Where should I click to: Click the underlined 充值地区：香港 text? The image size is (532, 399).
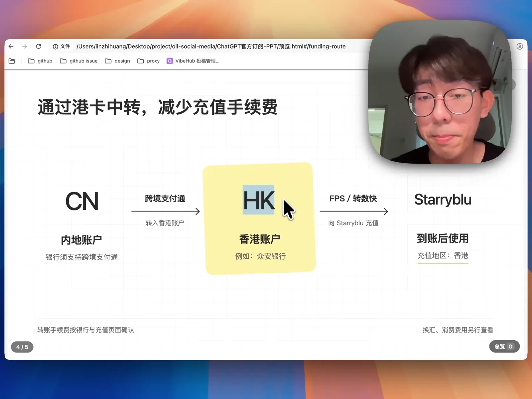[x=443, y=256]
